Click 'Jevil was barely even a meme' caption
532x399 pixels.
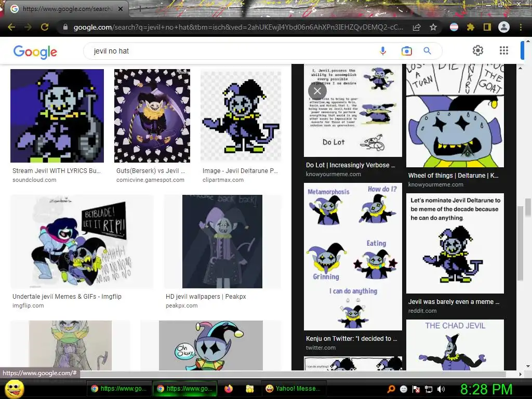click(x=454, y=302)
